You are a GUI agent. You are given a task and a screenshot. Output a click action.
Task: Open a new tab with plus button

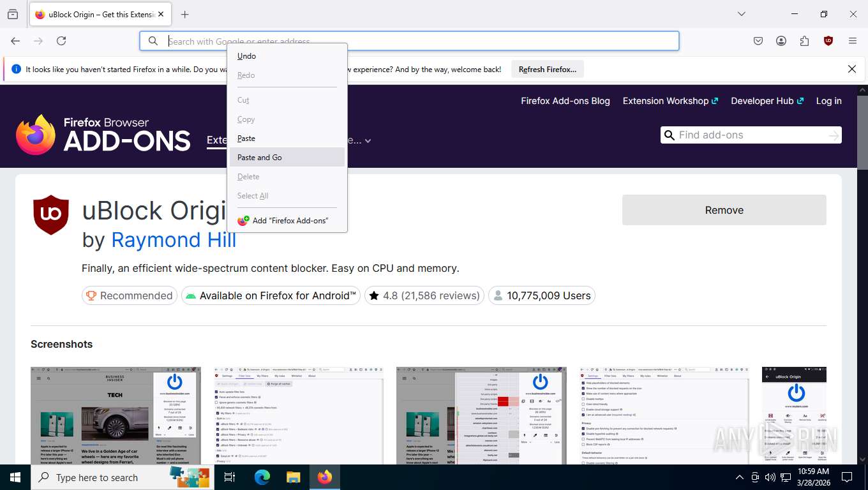[184, 14]
